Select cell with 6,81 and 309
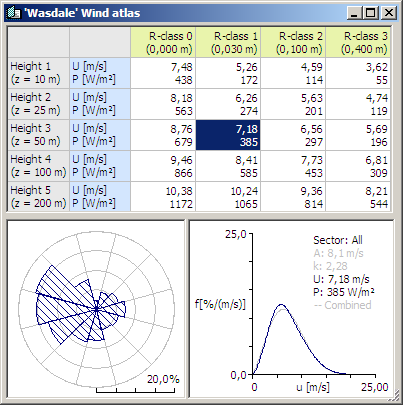 pos(358,166)
